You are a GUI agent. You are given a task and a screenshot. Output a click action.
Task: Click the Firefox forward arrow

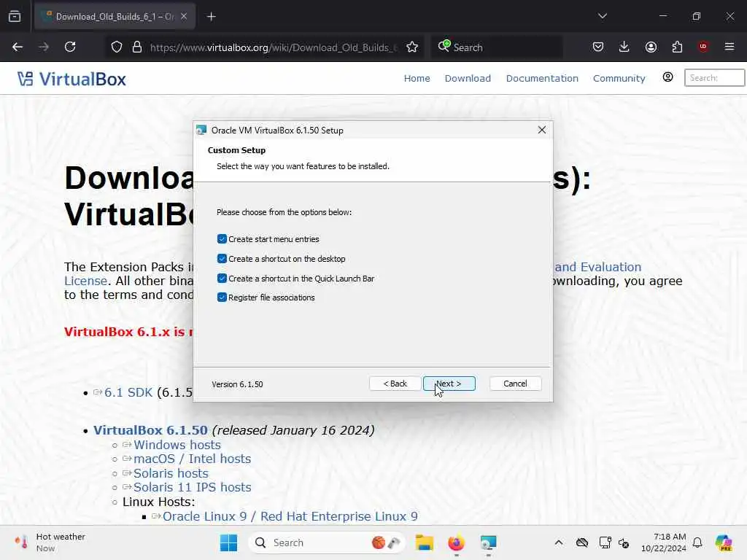pyautogui.click(x=44, y=47)
